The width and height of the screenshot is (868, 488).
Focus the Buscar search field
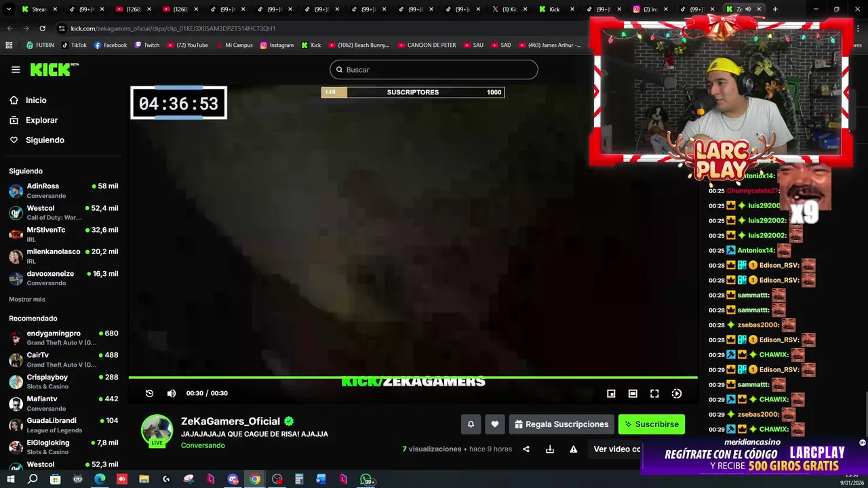click(x=434, y=70)
